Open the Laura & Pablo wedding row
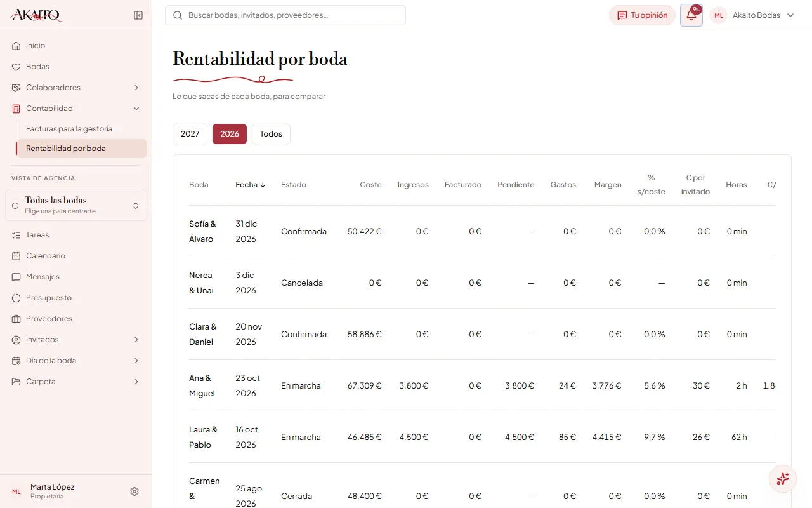Viewport: 812px width, 508px height. (x=482, y=438)
